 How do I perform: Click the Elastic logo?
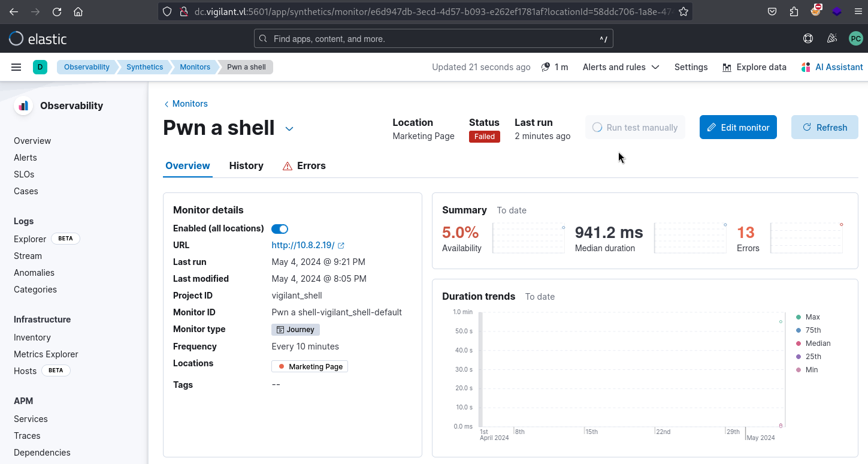(38, 39)
